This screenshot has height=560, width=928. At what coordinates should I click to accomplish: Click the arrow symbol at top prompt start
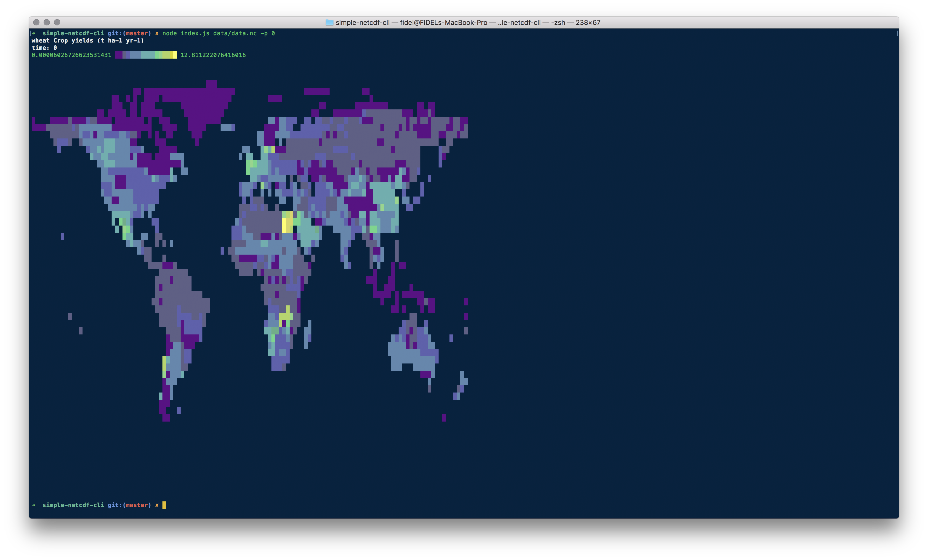(33, 33)
